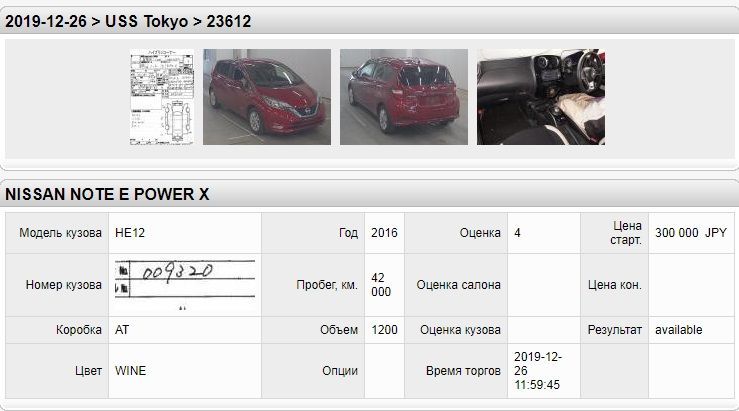739x411 pixels.
Task: Click the Цена кон. label
Action: [615, 285]
